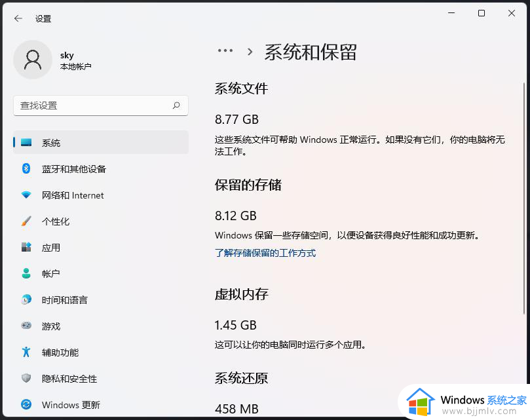
Task: Click the 1.45 GB value
Action: [236, 325]
